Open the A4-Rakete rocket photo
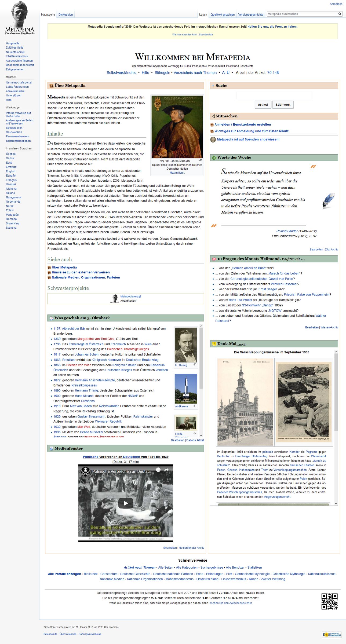 (186, 389)
